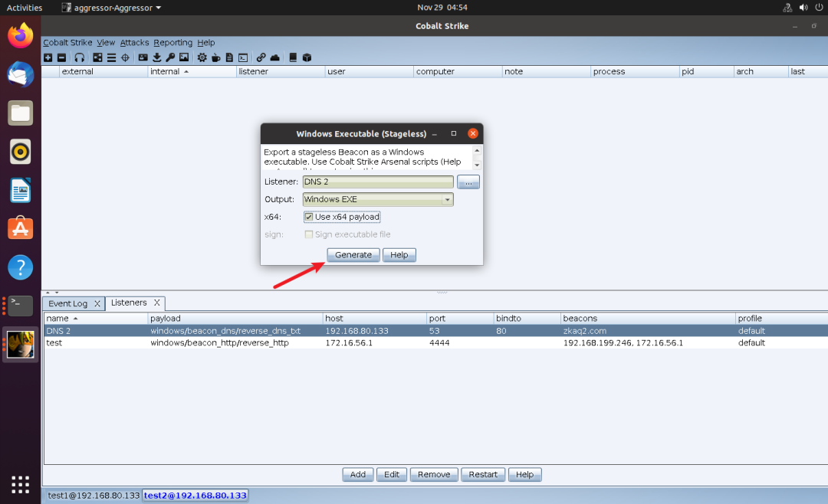Click the dialog description scroll-up arrow

[478, 151]
